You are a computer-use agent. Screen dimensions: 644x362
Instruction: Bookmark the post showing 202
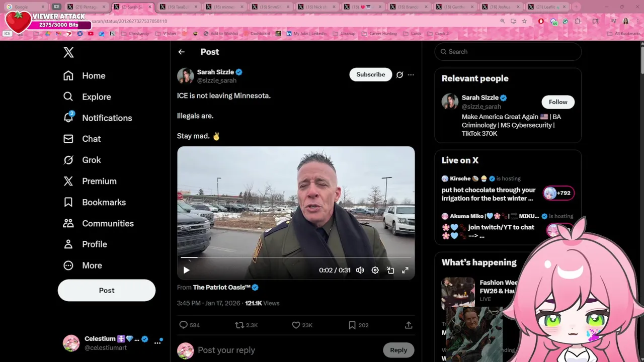[x=358, y=325]
